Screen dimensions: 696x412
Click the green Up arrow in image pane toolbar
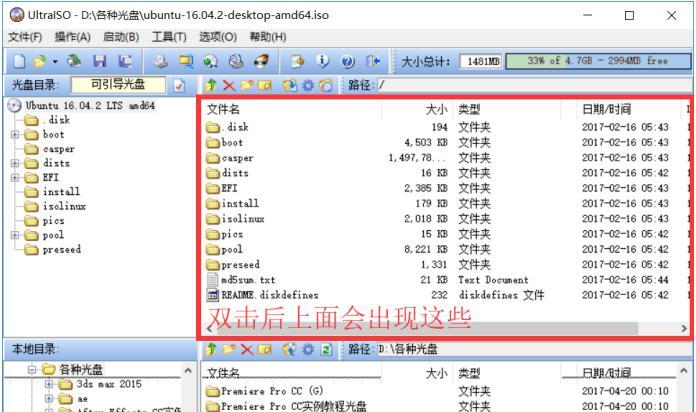(211, 85)
